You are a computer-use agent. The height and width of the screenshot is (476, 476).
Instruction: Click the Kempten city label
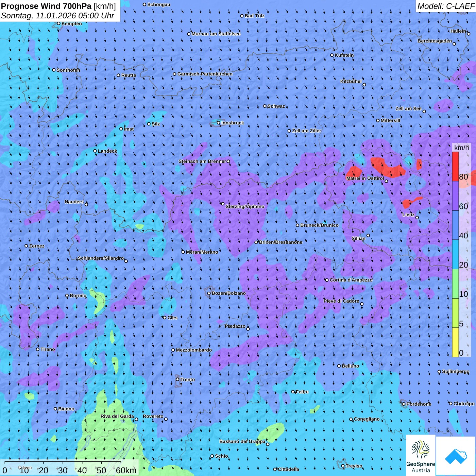[72, 23]
